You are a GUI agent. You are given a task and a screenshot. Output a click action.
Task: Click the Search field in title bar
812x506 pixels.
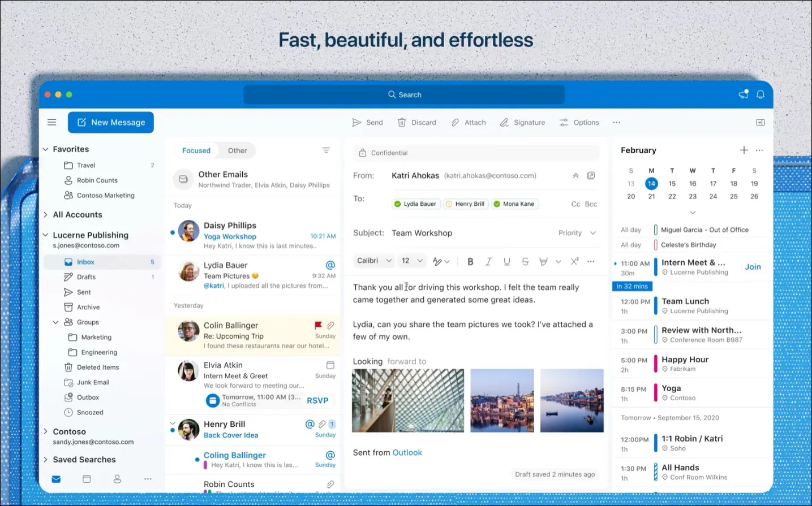coord(404,95)
